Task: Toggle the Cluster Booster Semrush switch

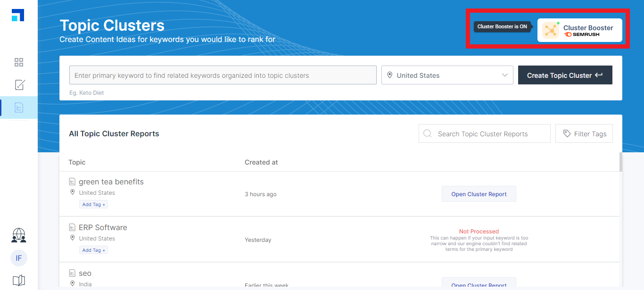Action: click(x=579, y=30)
